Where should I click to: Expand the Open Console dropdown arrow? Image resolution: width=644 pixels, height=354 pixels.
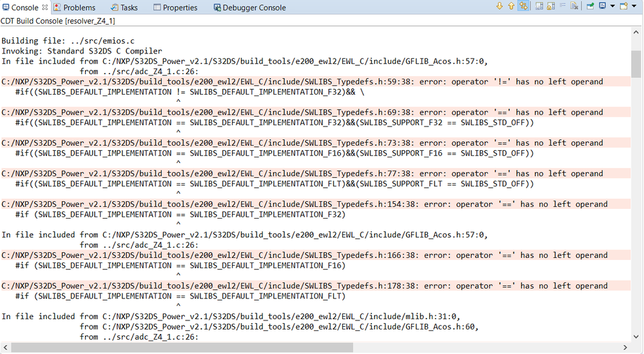pos(634,6)
